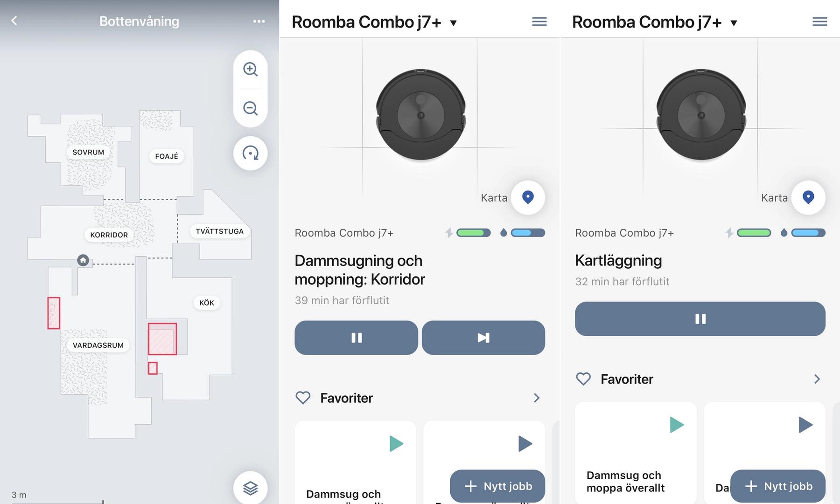Start the dark play favorite under the Korridor job
The height and width of the screenshot is (504, 840).
click(525, 443)
